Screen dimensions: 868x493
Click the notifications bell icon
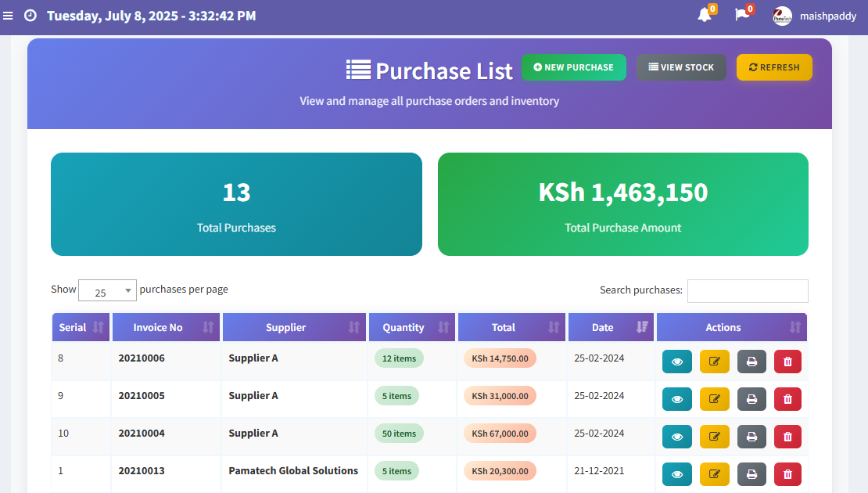[705, 15]
